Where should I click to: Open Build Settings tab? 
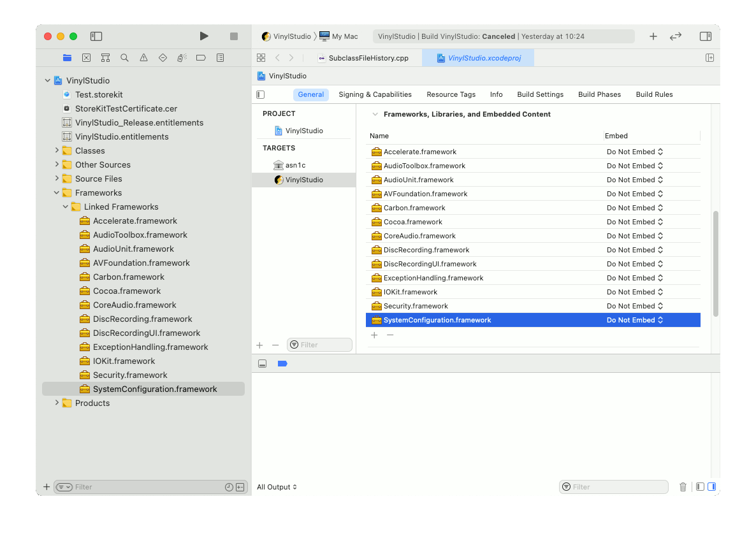tap(540, 94)
